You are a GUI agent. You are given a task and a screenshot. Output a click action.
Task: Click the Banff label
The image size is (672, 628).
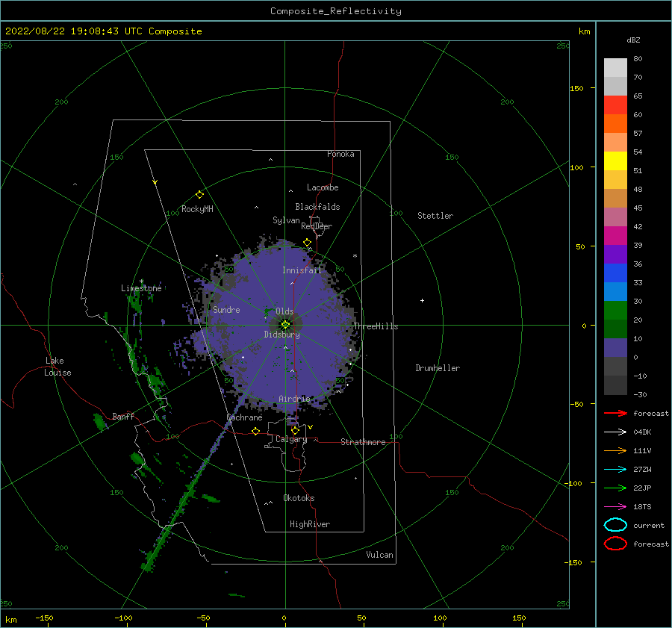123,416
